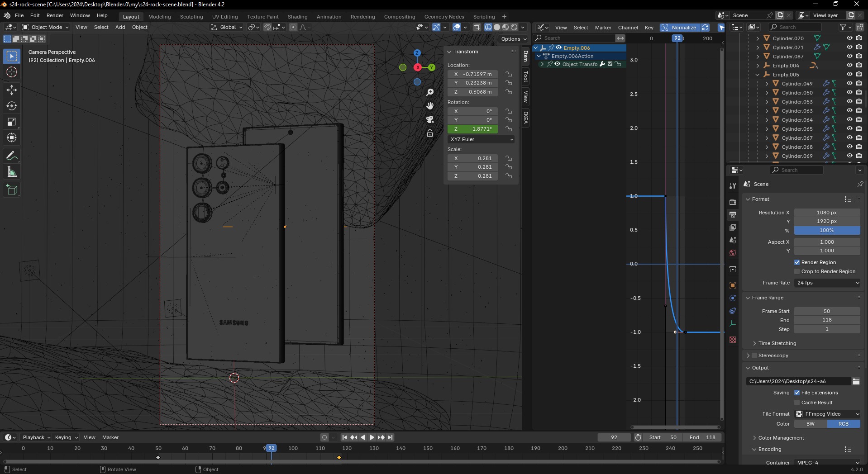Open File Format FFmpeg Video dropdown
The image size is (868, 474).
(827, 414)
